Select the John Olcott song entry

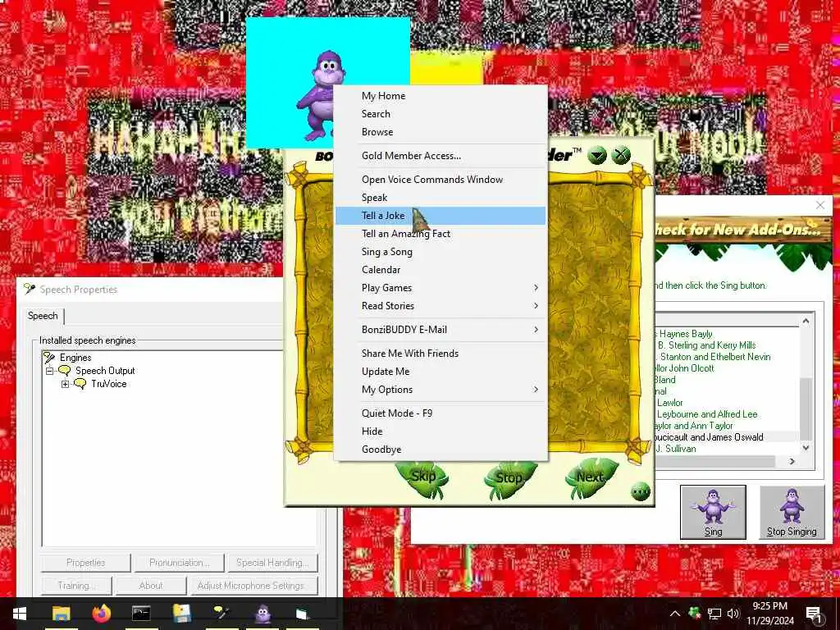[x=685, y=368]
